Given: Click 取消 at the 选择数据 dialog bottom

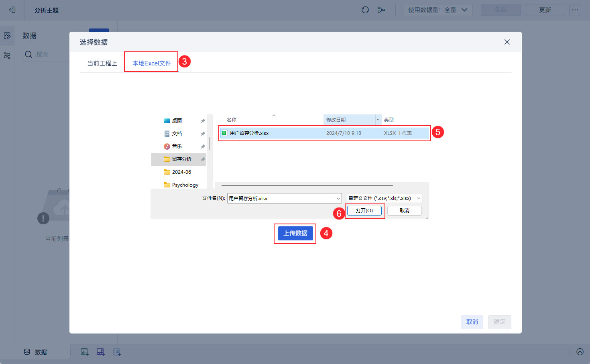Looking at the screenshot, I should point(472,322).
